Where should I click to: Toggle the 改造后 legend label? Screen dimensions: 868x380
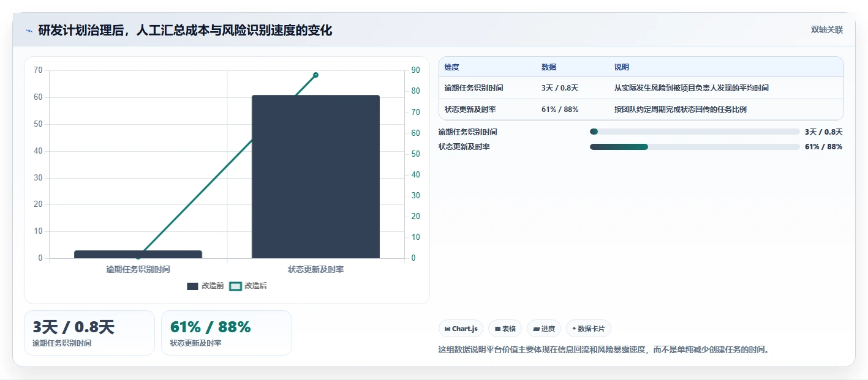tap(255, 286)
